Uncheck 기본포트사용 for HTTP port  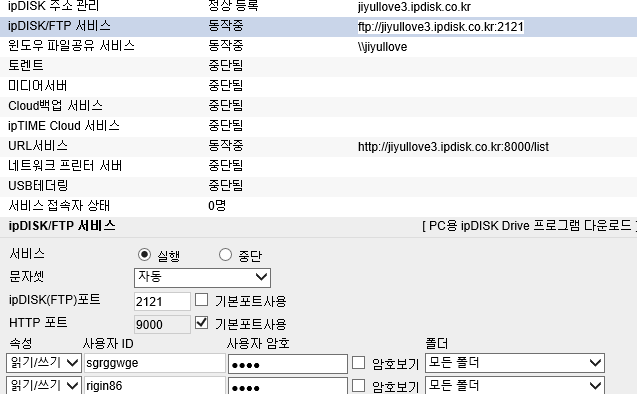click(202, 323)
